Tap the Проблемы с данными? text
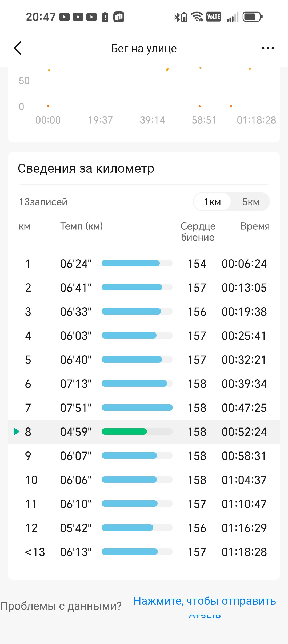 coord(61,606)
